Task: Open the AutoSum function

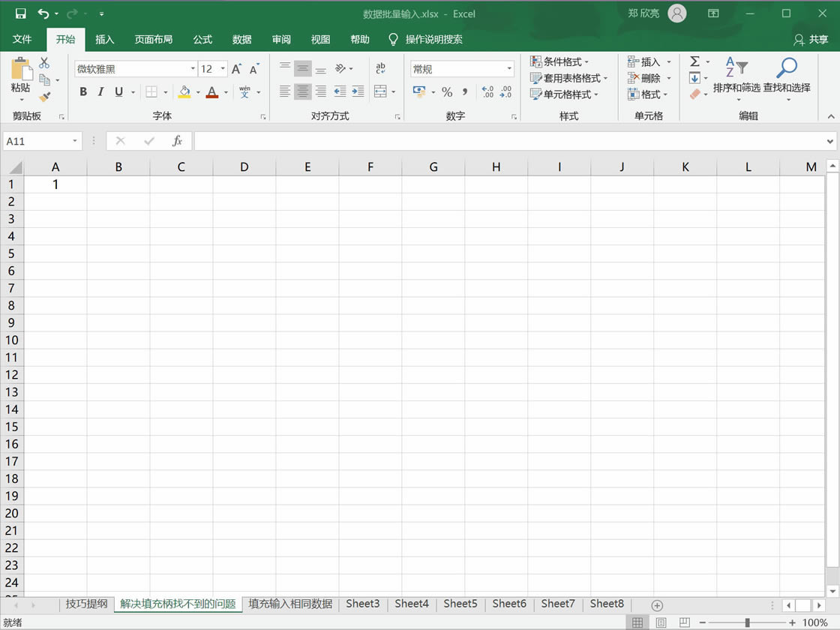Action: tap(694, 61)
